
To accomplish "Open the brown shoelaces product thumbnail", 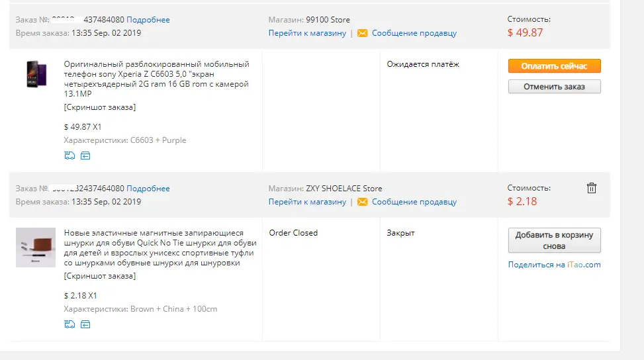I will 36,247.
